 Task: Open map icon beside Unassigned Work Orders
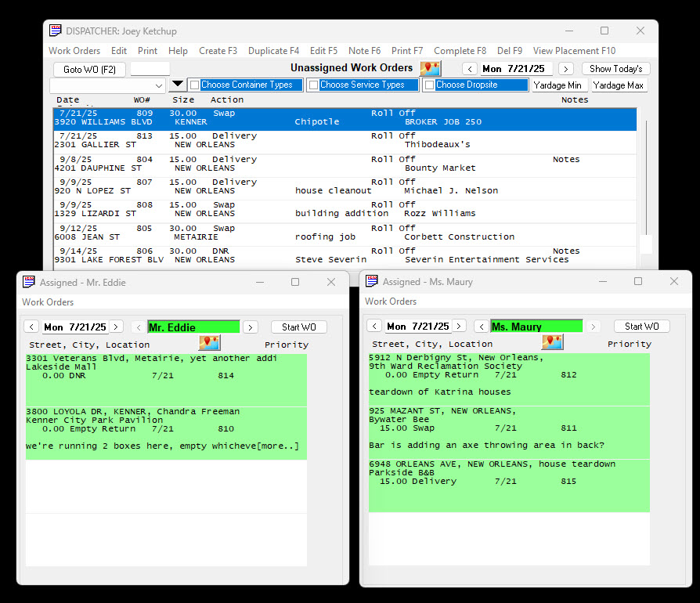pyautogui.click(x=430, y=68)
